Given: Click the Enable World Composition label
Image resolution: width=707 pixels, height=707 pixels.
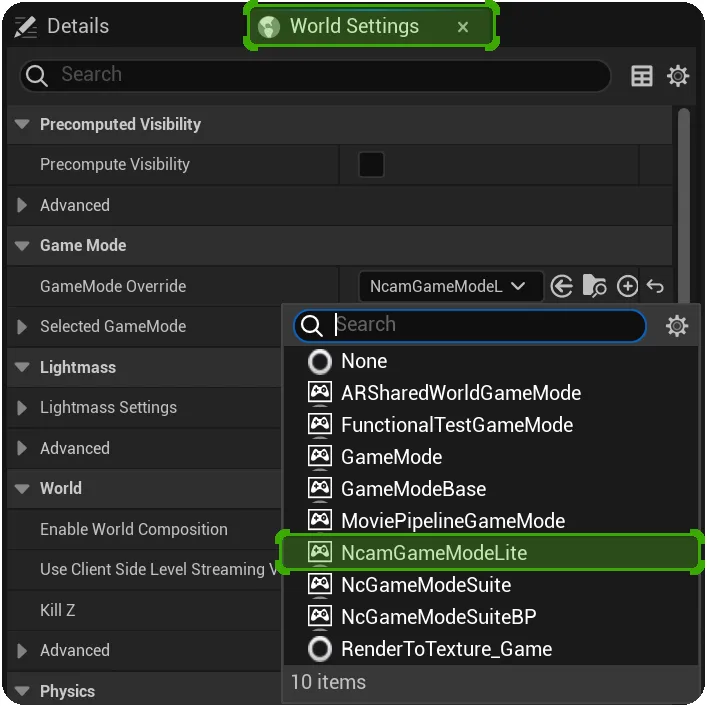Looking at the screenshot, I should coord(133,529).
